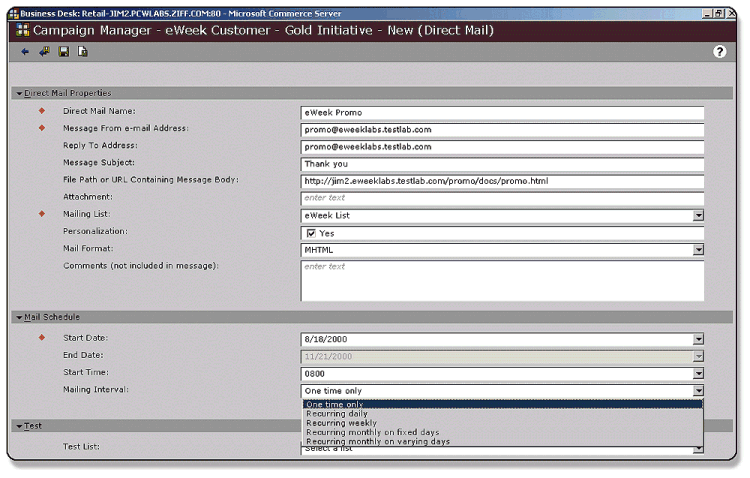Collapse the Mail Schedule section
The image size is (750, 478).
tap(19, 317)
